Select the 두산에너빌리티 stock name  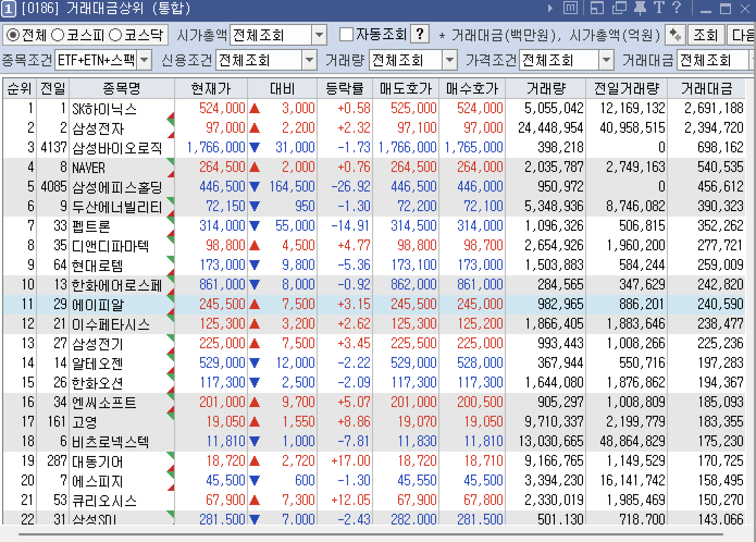(x=117, y=207)
